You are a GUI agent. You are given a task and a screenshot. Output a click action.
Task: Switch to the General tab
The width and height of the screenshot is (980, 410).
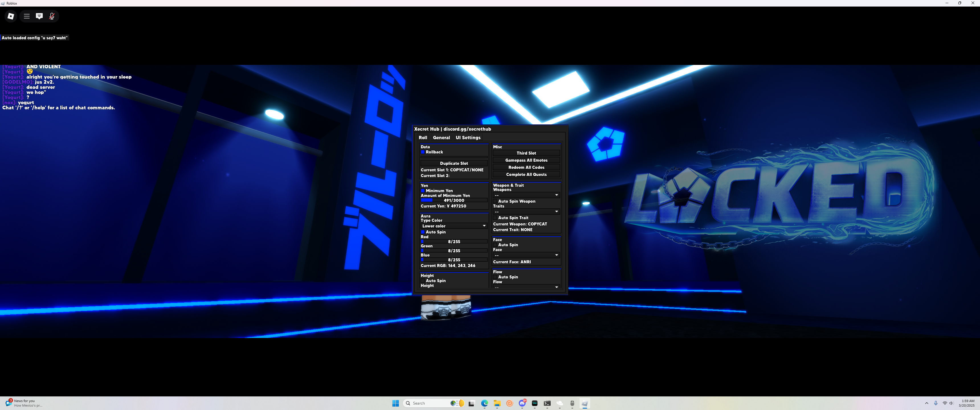point(441,138)
